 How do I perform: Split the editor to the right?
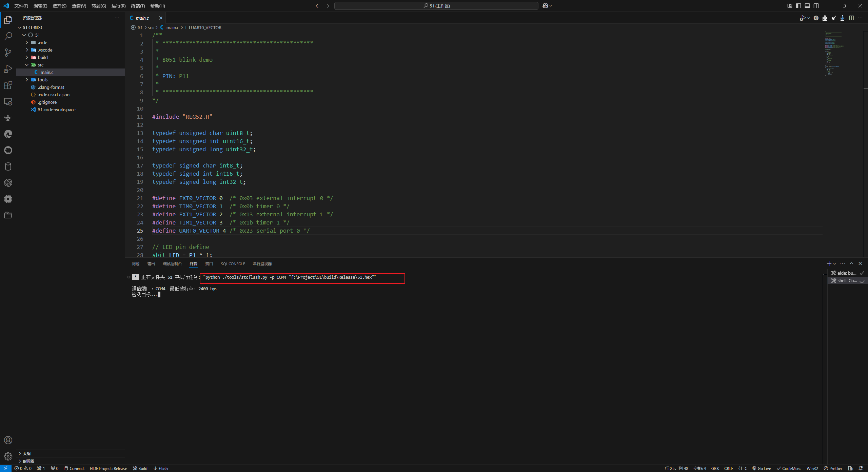851,18
